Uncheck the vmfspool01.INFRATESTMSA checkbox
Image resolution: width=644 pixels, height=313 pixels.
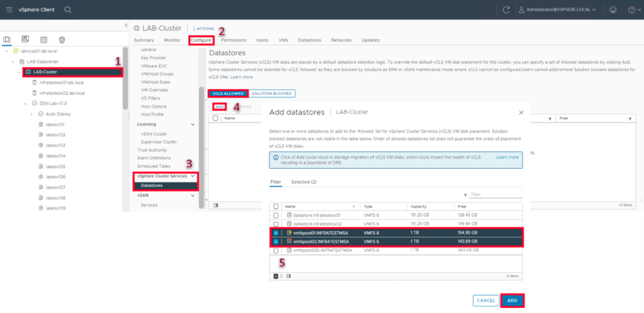[276, 232]
